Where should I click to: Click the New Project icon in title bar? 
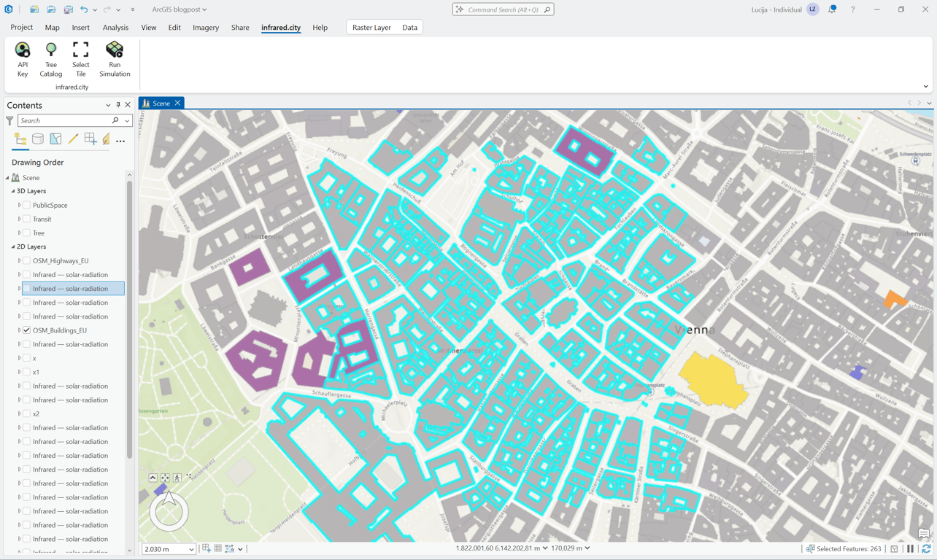coord(34,9)
